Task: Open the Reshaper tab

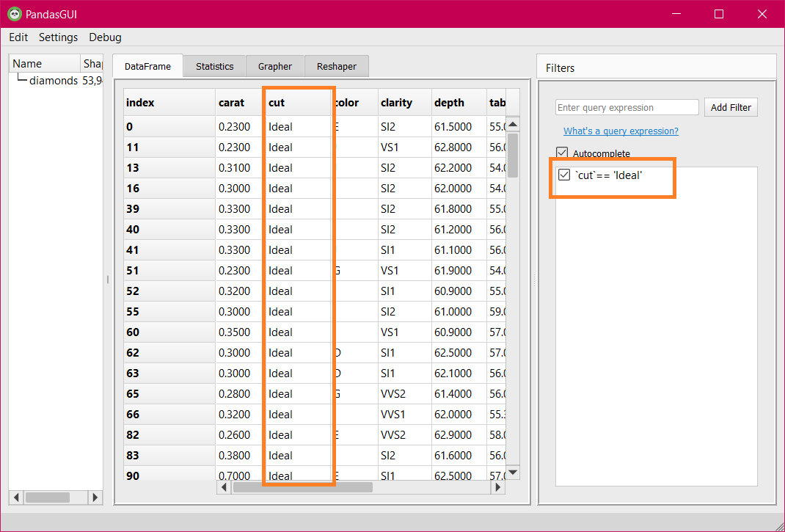Action: tap(336, 67)
